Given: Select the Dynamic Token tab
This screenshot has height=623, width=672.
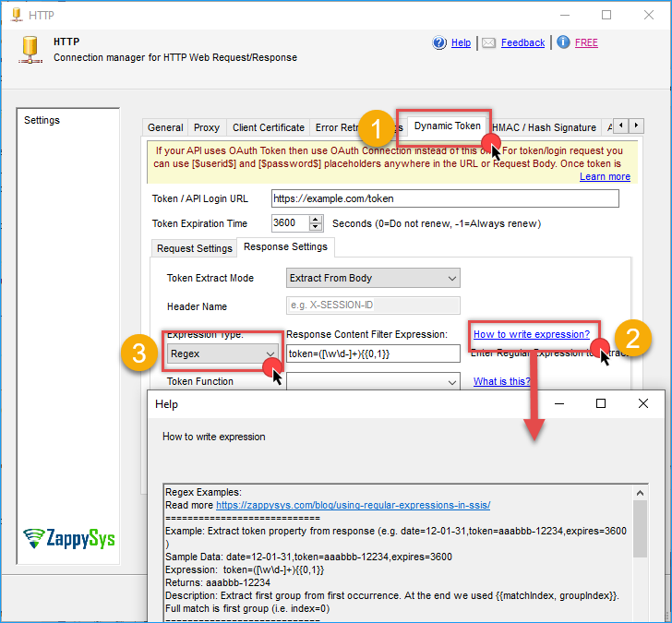Looking at the screenshot, I should pyautogui.click(x=447, y=126).
